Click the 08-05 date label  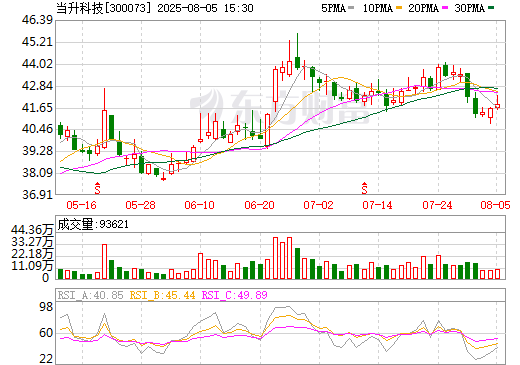click(x=495, y=205)
